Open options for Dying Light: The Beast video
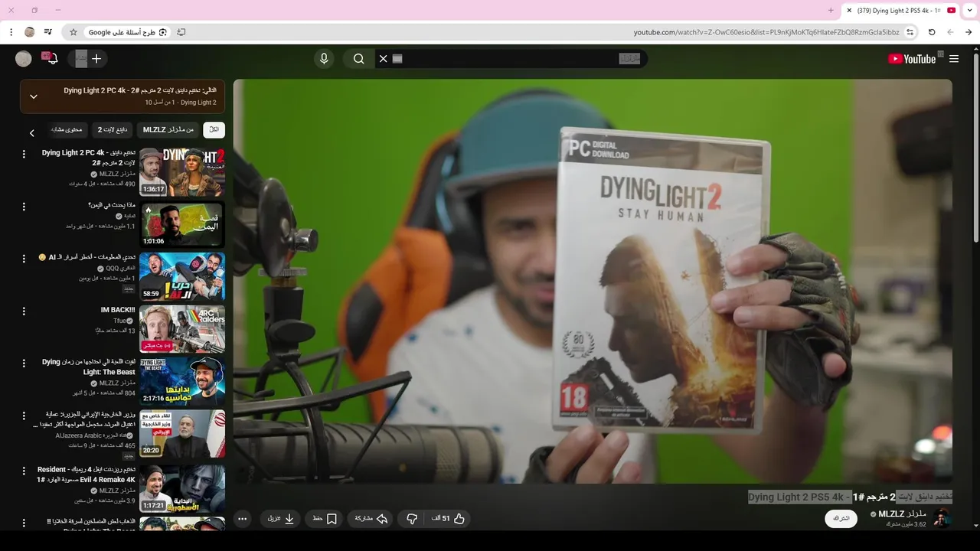 [x=24, y=364]
